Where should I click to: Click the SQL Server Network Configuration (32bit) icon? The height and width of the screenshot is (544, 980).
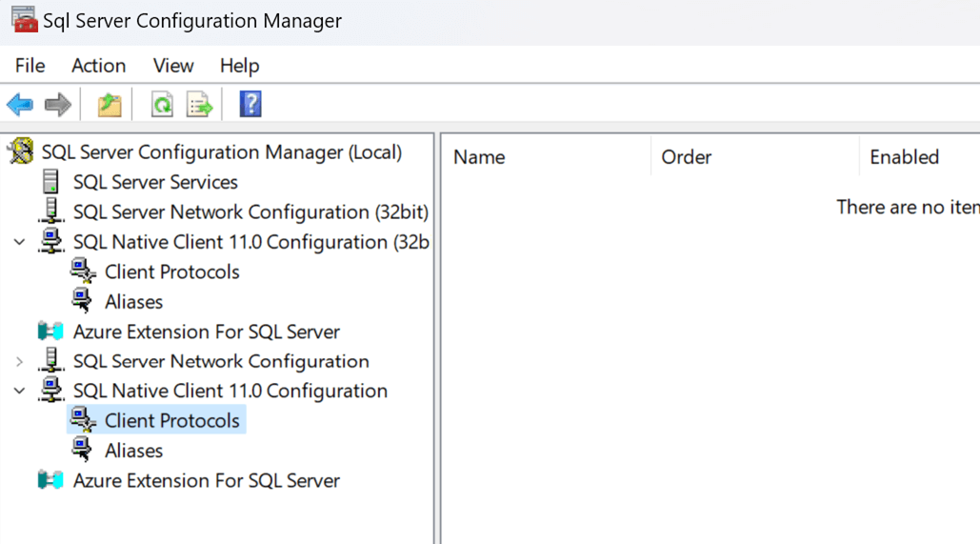pos(51,212)
